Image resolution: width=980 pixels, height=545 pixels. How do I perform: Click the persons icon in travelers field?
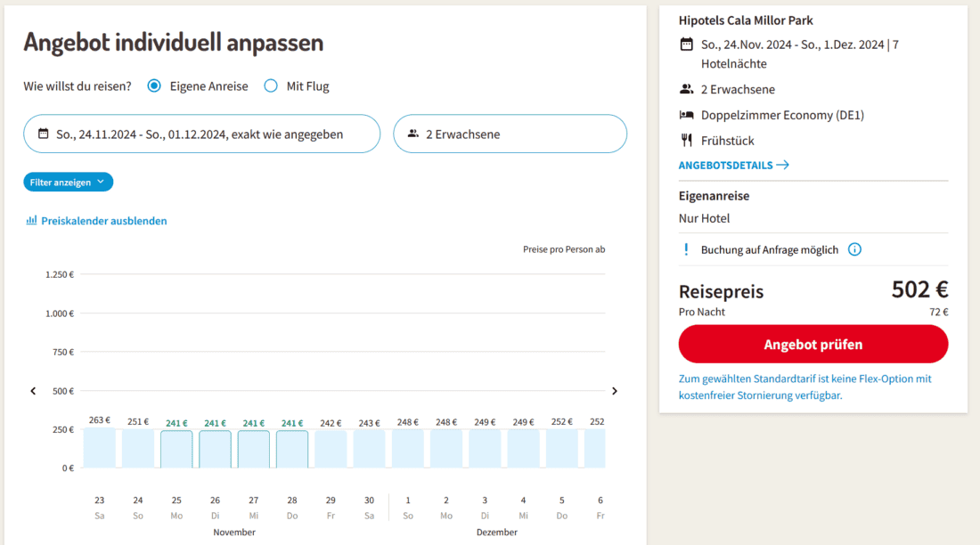point(413,134)
